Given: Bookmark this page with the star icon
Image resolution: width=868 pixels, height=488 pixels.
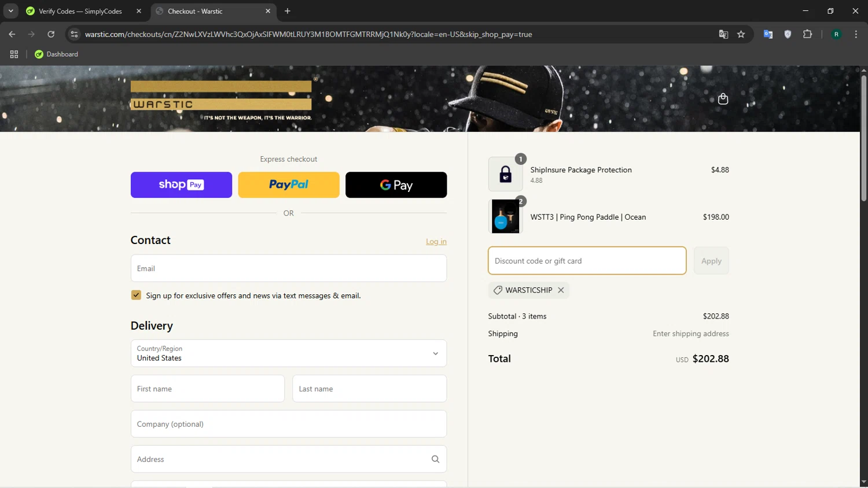Looking at the screenshot, I should tap(741, 34).
